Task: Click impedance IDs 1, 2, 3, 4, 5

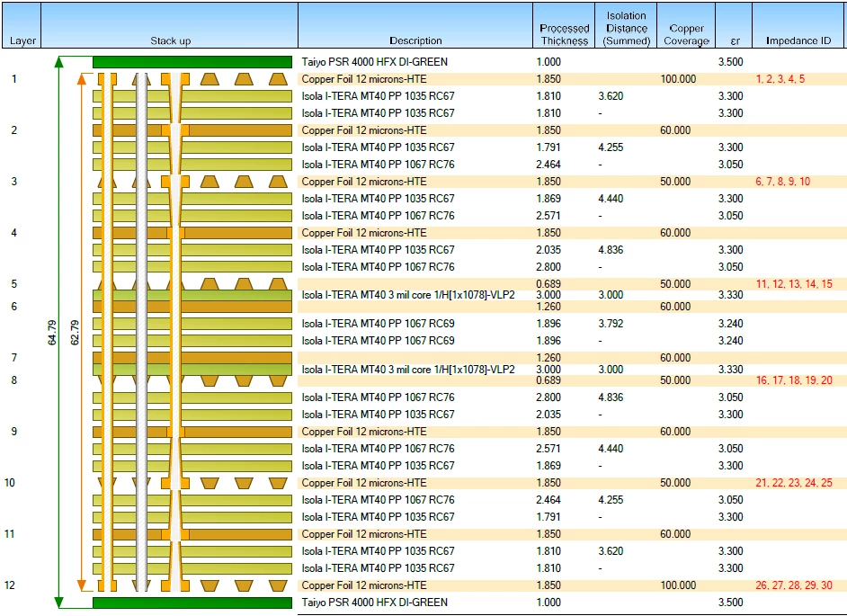Action: (780, 79)
